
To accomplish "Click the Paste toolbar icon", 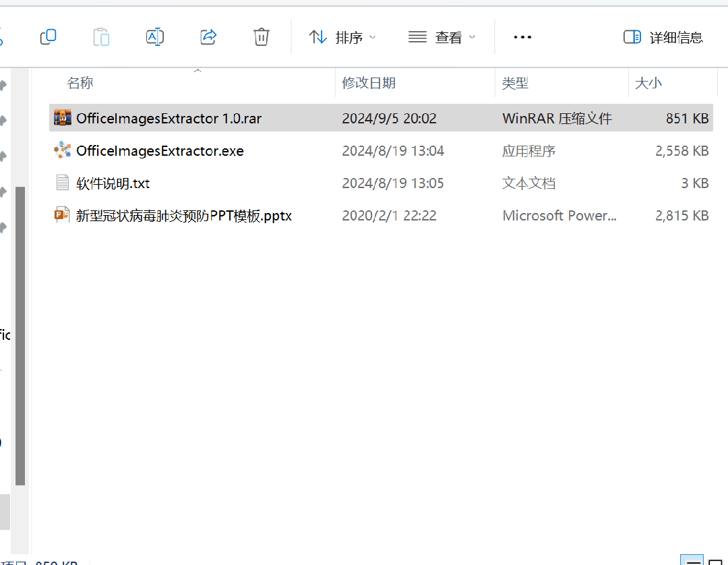I will click(101, 36).
